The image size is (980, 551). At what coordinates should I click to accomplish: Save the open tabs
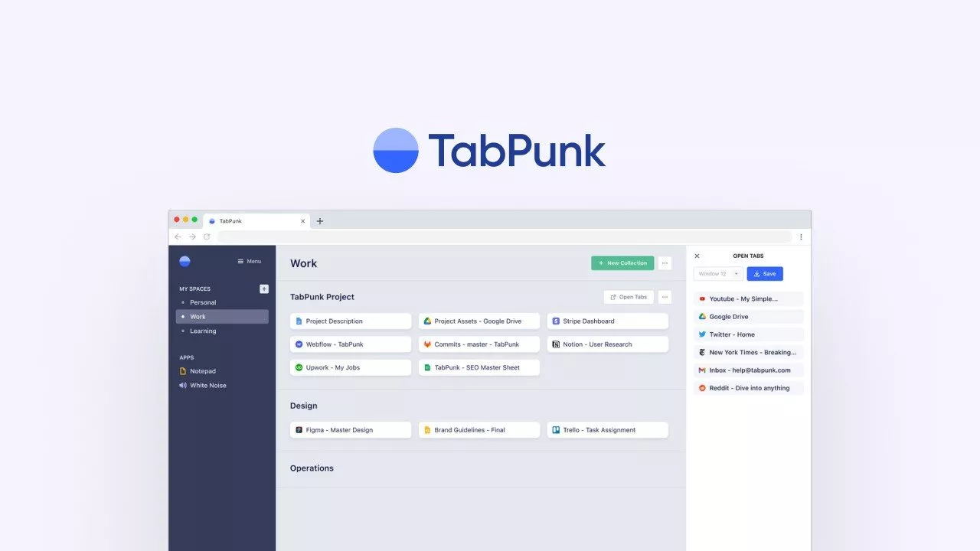765,274
